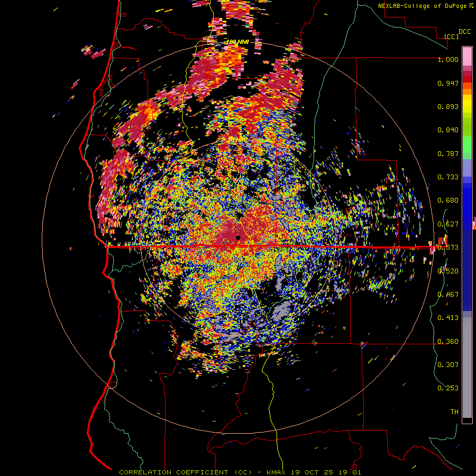Click the 0.733 color scale value
This screenshot has height=476, width=476.
pyautogui.click(x=448, y=177)
